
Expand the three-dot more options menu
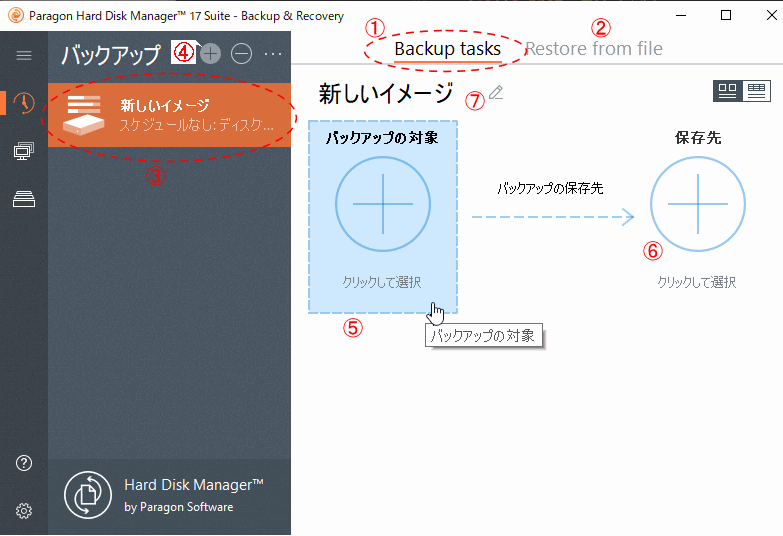[x=273, y=54]
